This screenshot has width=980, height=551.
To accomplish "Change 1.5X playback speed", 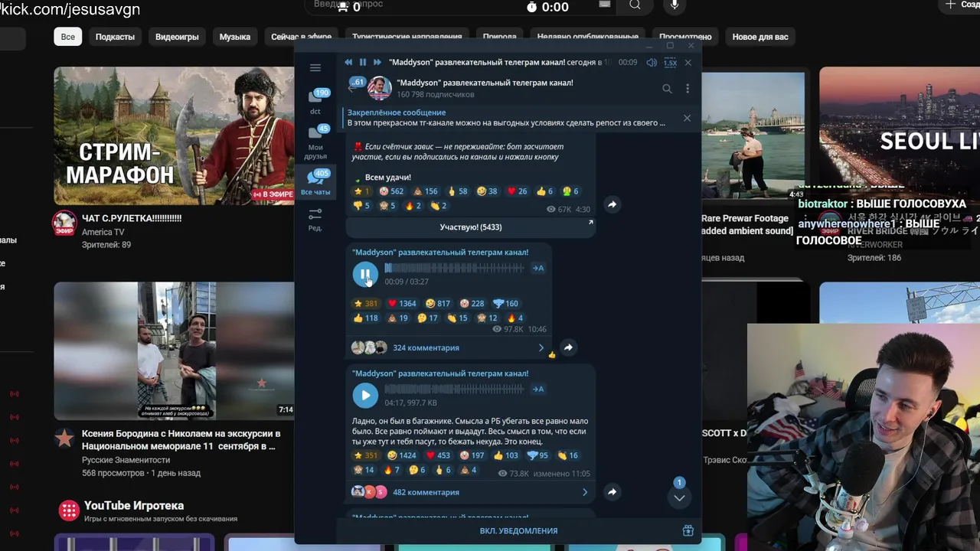I will click(670, 63).
